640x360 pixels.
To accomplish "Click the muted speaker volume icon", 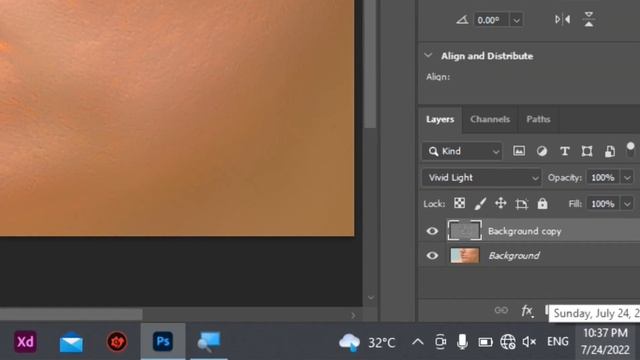I will click(529, 342).
